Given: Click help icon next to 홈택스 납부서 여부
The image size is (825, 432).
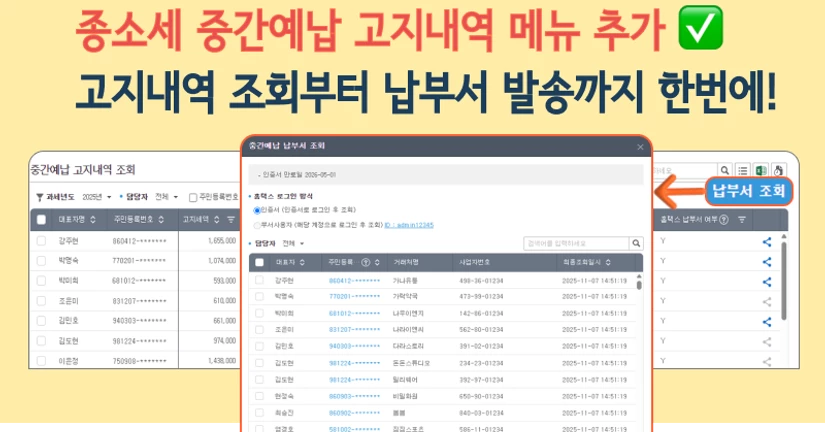Looking at the screenshot, I should click(724, 219).
